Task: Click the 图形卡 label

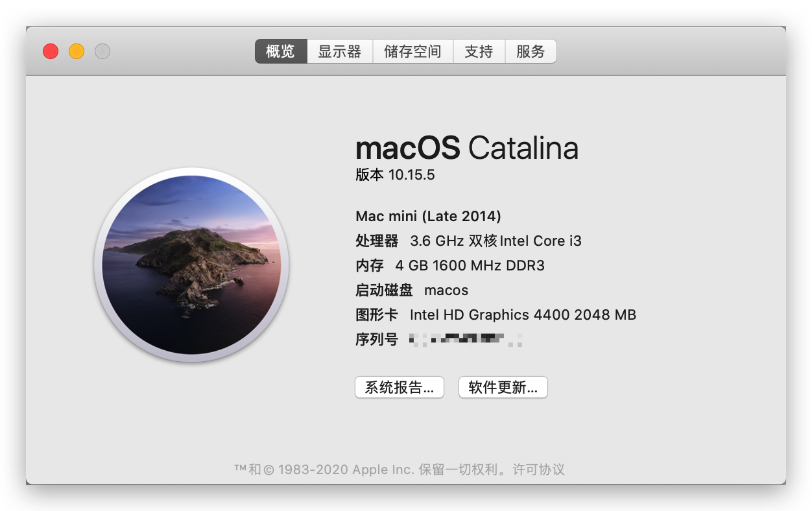Action: pyautogui.click(x=377, y=315)
